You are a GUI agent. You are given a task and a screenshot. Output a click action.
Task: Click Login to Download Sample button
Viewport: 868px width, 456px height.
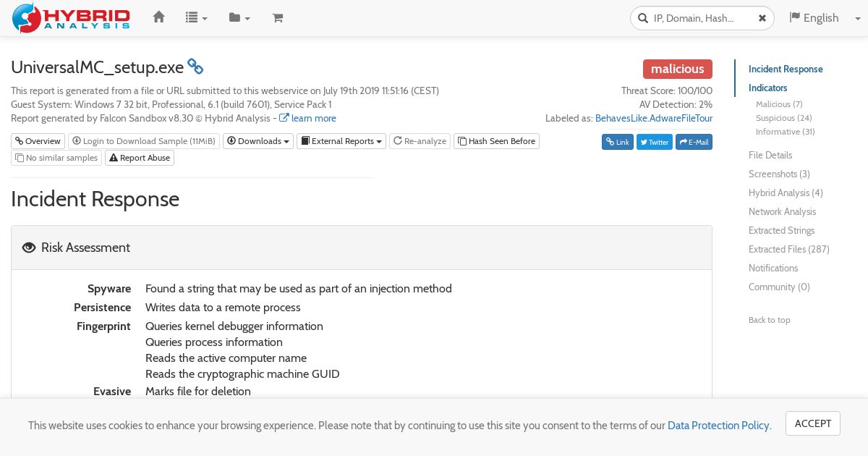click(144, 141)
